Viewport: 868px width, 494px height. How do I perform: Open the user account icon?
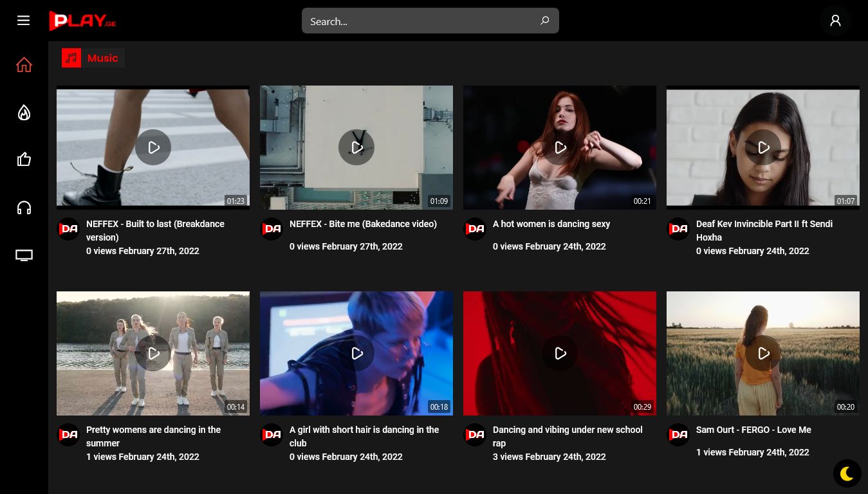pyautogui.click(x=835, y=21)
